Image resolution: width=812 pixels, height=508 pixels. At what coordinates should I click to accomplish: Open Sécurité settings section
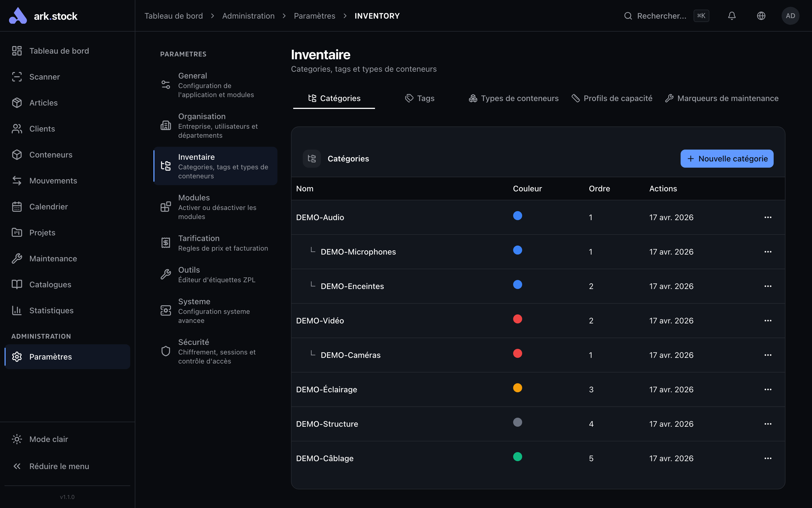pyautogui.click(x=215, y=351)
